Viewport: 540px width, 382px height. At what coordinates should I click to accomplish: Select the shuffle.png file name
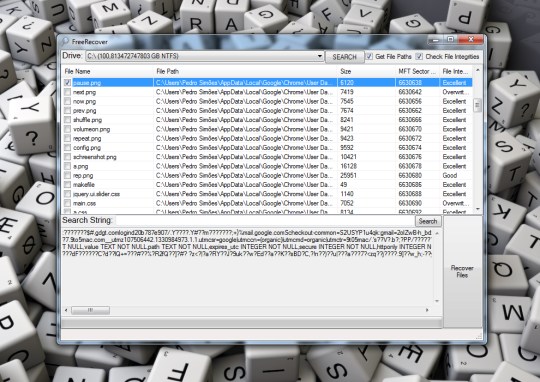tap(87, 120)
